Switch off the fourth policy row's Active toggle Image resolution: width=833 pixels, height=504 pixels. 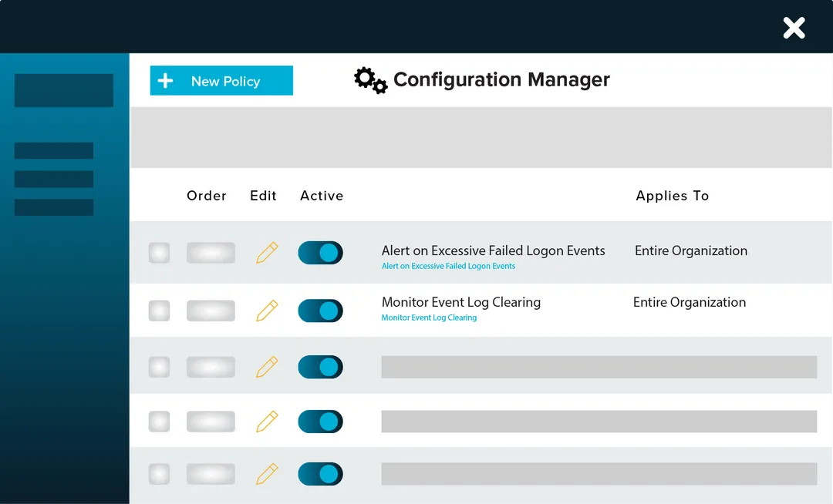pyautogui.click(x=320, y=422)
